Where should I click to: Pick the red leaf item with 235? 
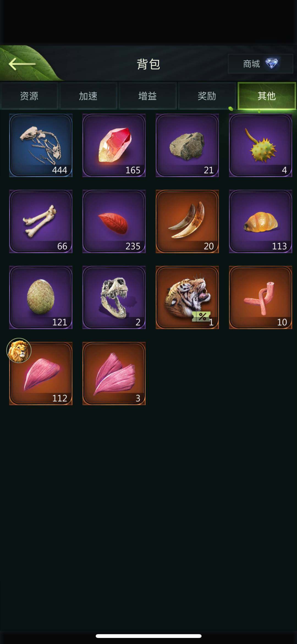[114, 221]
